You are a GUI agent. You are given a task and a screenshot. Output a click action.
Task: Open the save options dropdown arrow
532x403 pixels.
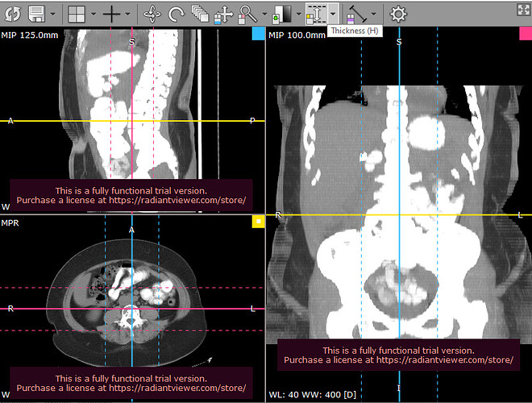53,14
